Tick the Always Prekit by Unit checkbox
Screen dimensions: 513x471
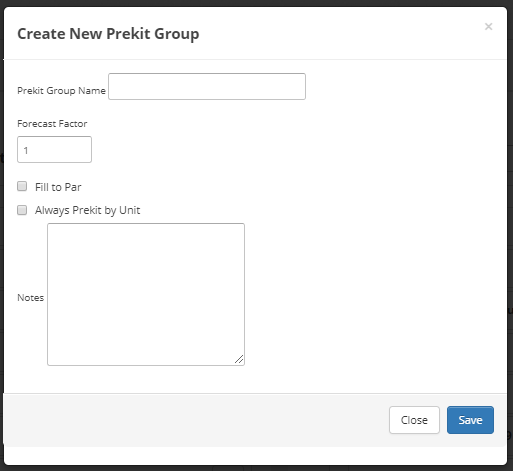[22, 210]
